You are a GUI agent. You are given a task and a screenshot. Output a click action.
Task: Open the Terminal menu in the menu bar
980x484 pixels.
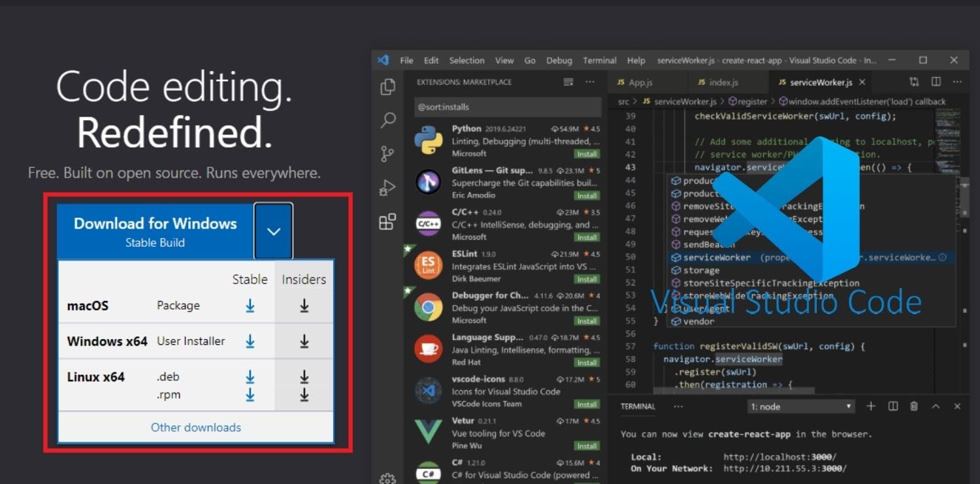pyautogui.click(x=600, y=60)
